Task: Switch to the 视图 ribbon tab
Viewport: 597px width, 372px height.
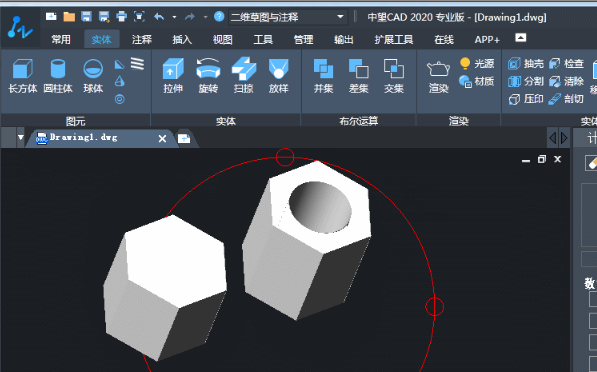Action: (x=222, y=39)
